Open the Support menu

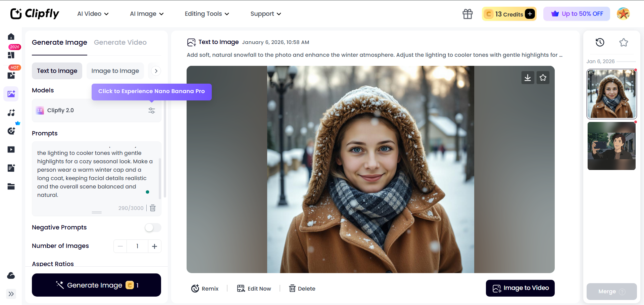[x=265, y=14]
